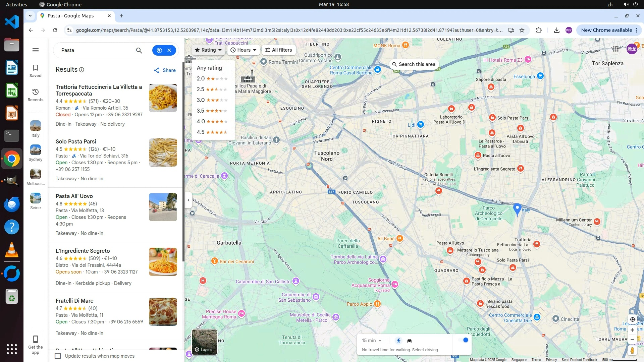Click the Share results link
The image size is (644, 362).
[x=165, y=70]
